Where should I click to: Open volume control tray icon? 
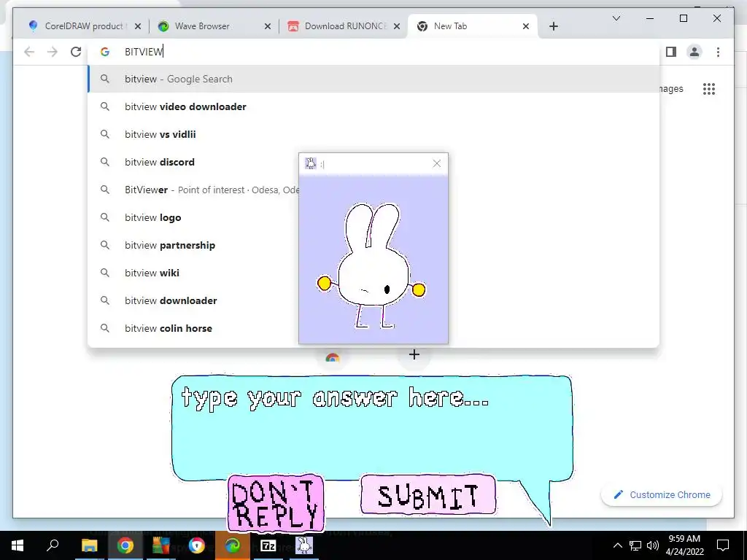(653, 545)
